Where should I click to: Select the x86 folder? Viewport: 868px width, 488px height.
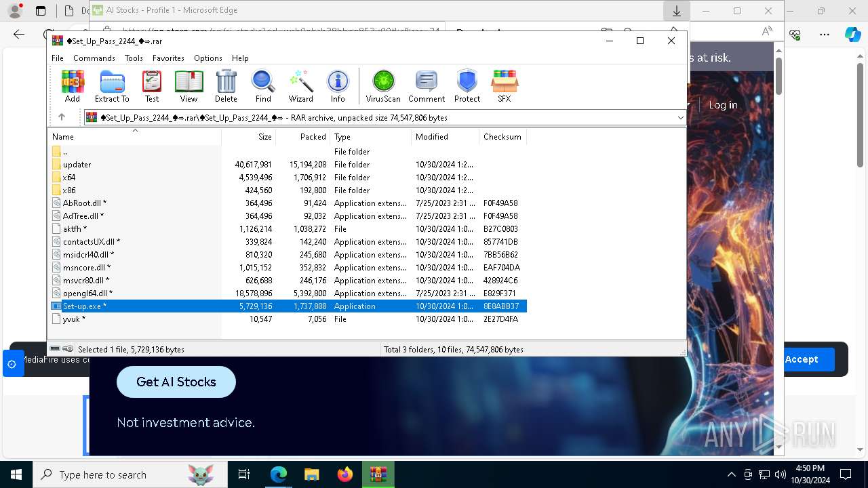288,190
